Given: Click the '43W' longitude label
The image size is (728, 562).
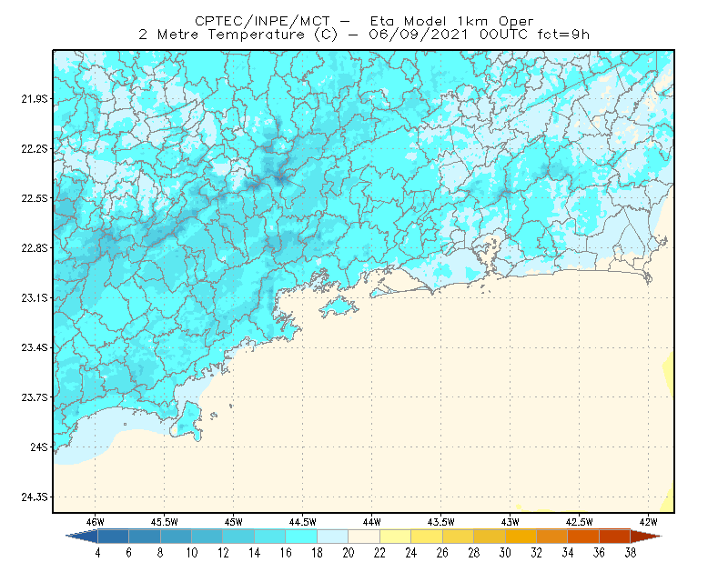Looking at the screenshot, I should click(511, 522).
